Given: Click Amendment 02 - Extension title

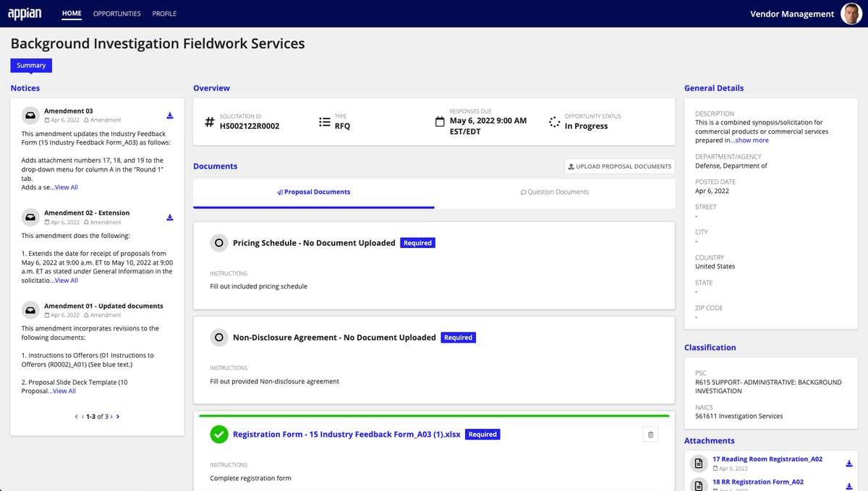Looking at the screenshot, I should pyautogui.click(x=87, y=213).
